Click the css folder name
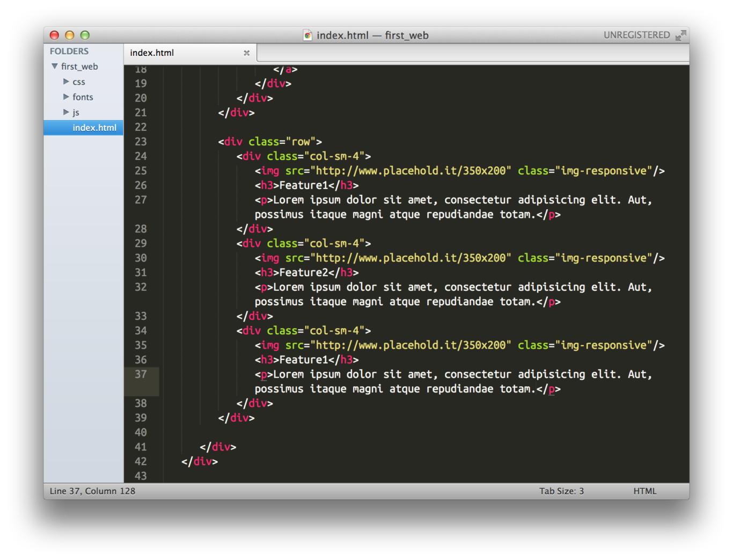Viewport: 733px width, 560px height. click(79, 82)
